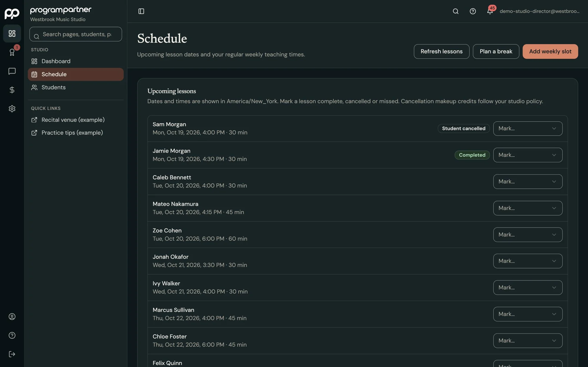Open the account email menu in the header
The image size is (588, 367).
click(x=539, y=11)
